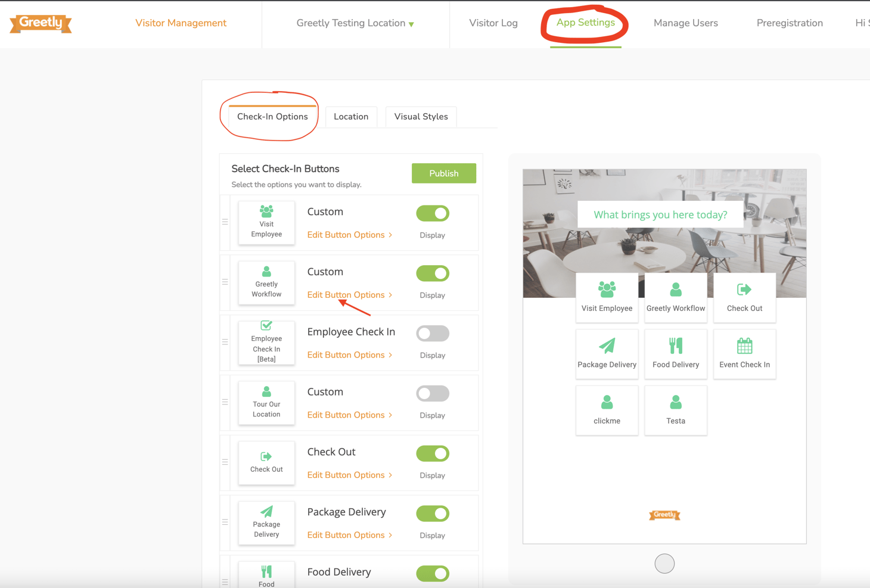The image size is (870, 588).
Task: Click Package Delivery icon tile in list
Action: tap(266, 523)
